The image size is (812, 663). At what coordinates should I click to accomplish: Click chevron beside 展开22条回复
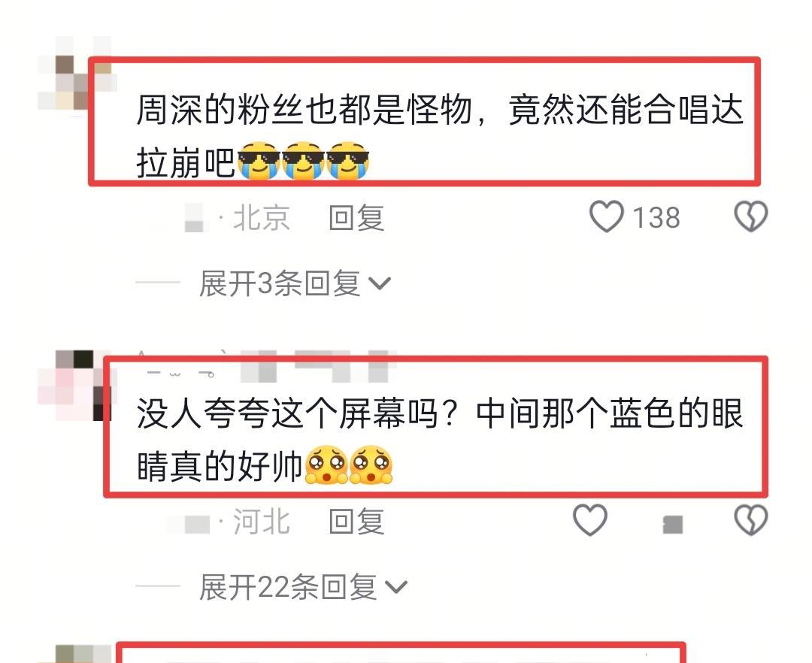397,587
